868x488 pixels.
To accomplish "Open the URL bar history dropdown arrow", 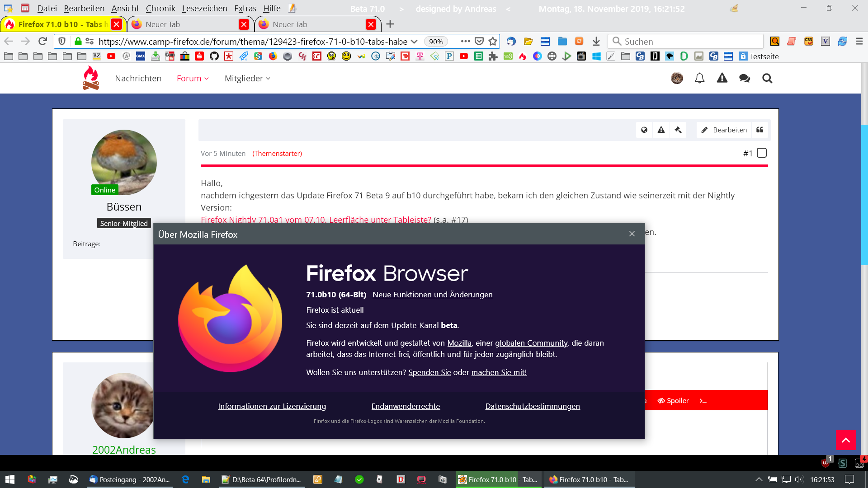I will click(414, 41).
